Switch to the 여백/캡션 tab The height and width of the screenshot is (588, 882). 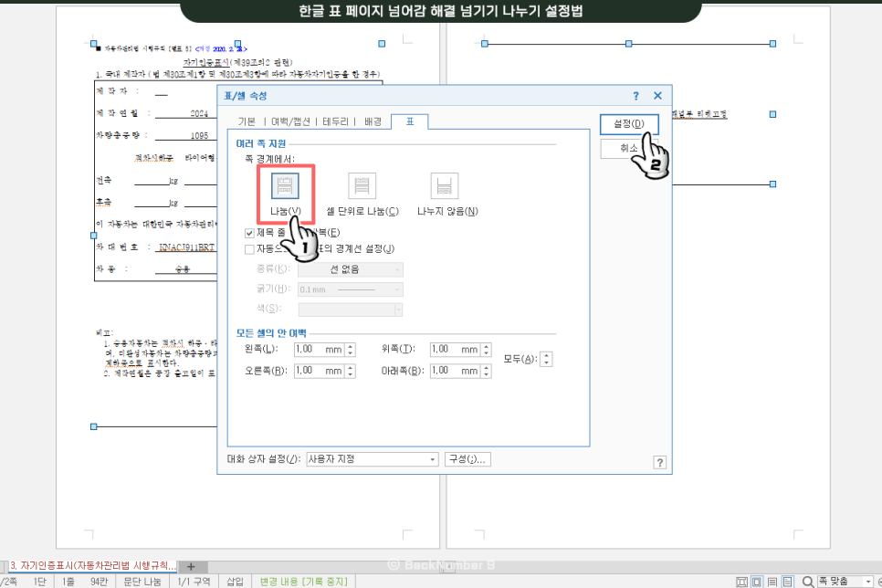point(291,121)
